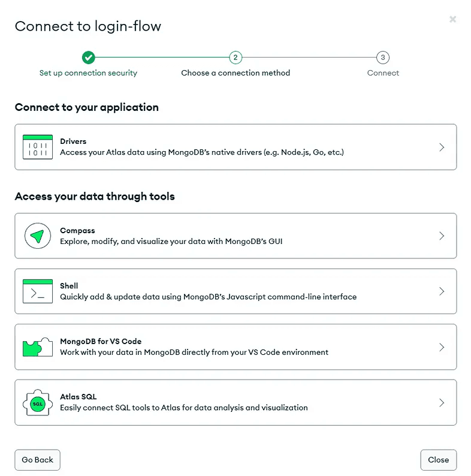
Task: Choose the Compass title text
Action: 77,230
